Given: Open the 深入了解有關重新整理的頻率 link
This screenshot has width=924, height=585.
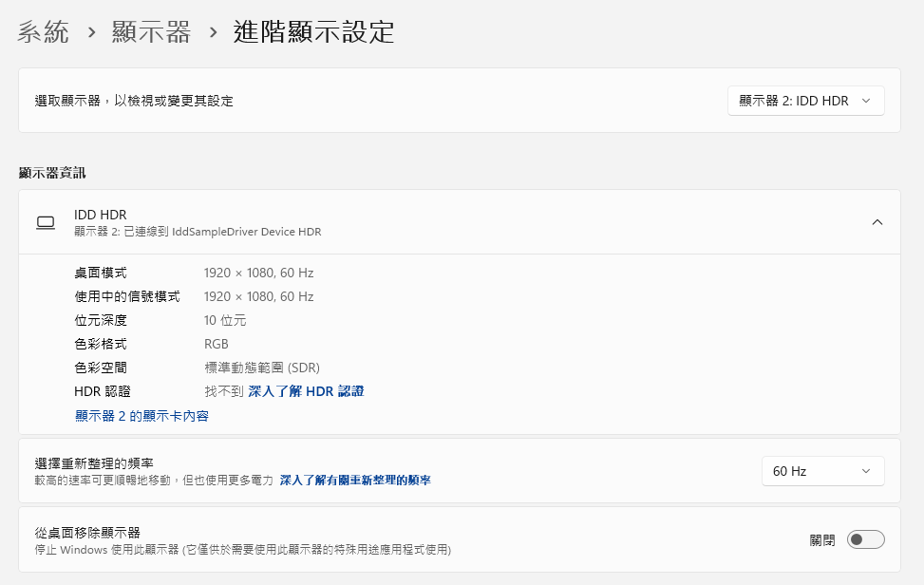Looking at the screenshot, I should coord(354,481).
